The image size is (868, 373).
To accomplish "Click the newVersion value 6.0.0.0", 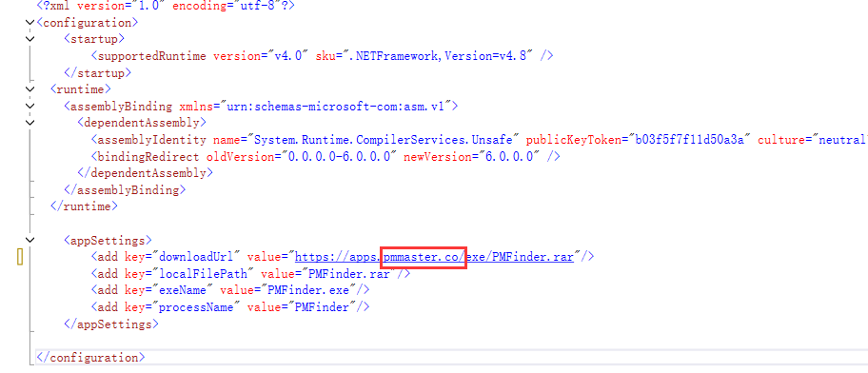I will point(510,157).
